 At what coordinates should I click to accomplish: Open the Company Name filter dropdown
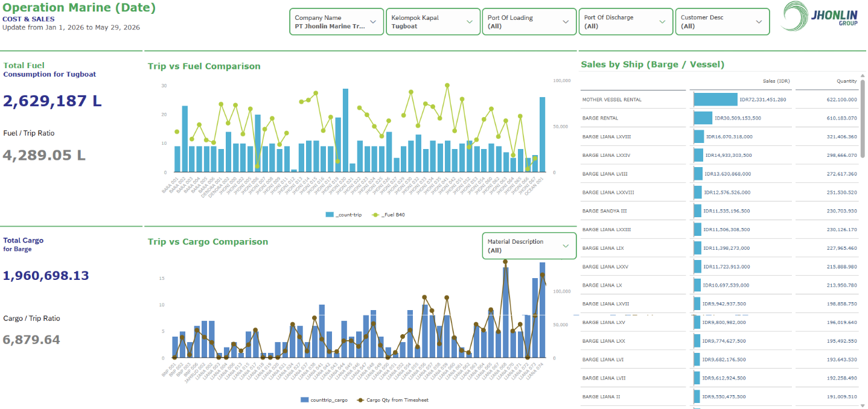[x=336, y=22]
